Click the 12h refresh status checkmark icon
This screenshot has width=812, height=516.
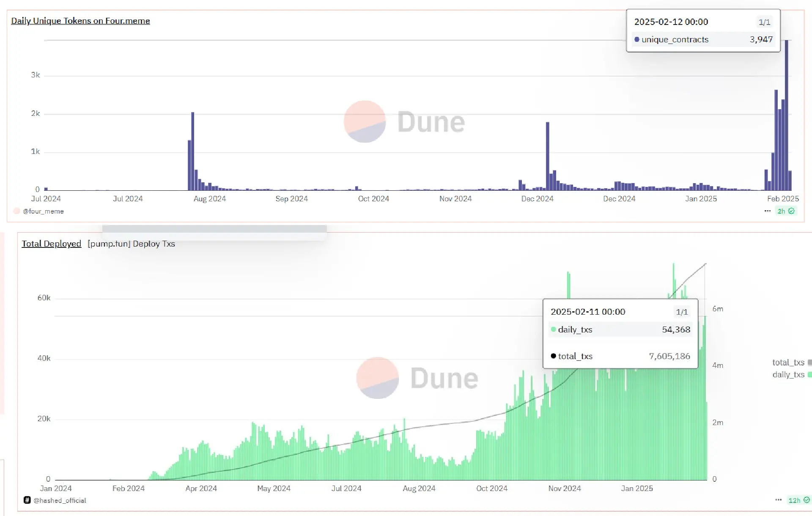pos(806,500)
